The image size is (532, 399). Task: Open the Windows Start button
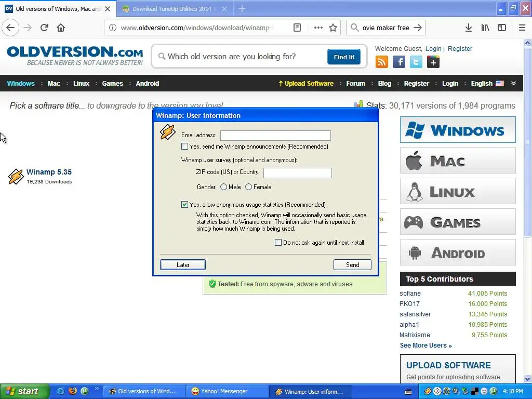pyautogui.click(x=24, y=391)
